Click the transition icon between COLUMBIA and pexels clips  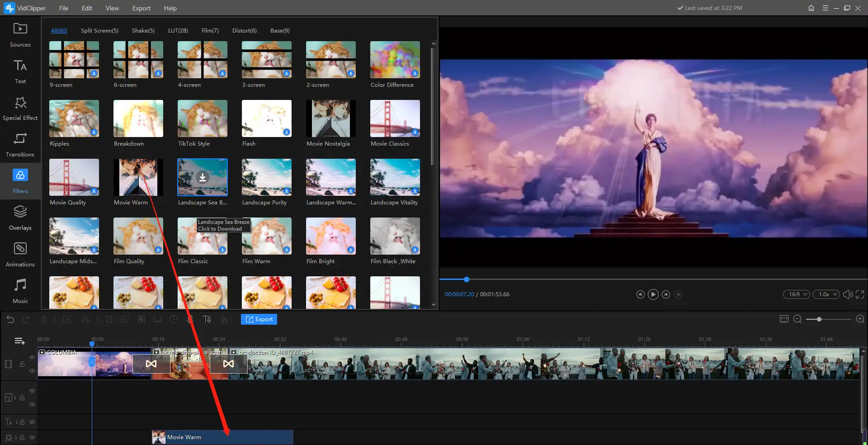[x=151, y=364]
